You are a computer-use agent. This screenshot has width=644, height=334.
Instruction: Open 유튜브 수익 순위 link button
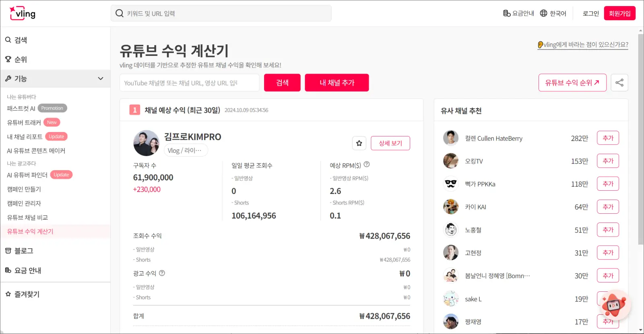tap(572, 82)
